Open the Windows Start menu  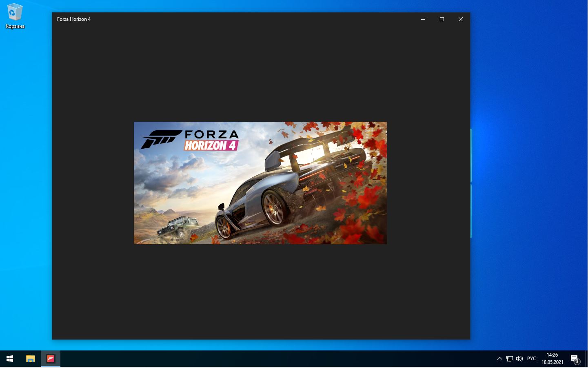click(10, 359)
